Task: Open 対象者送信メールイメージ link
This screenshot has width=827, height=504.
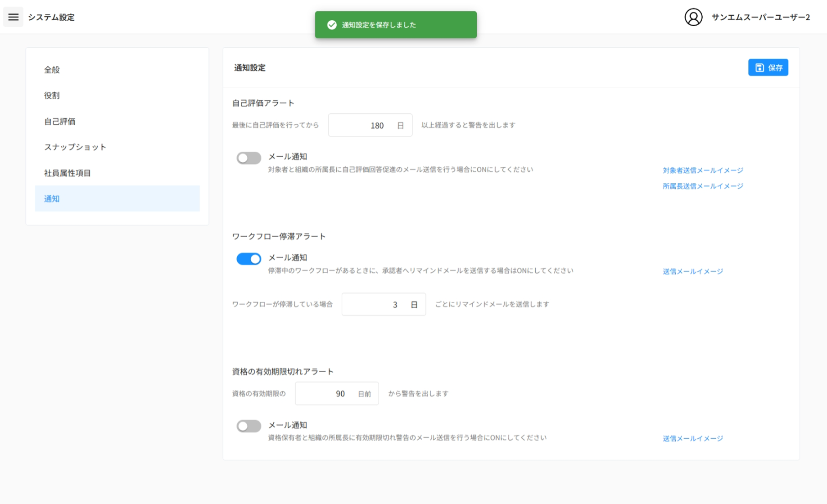Action: pos(703,170)
